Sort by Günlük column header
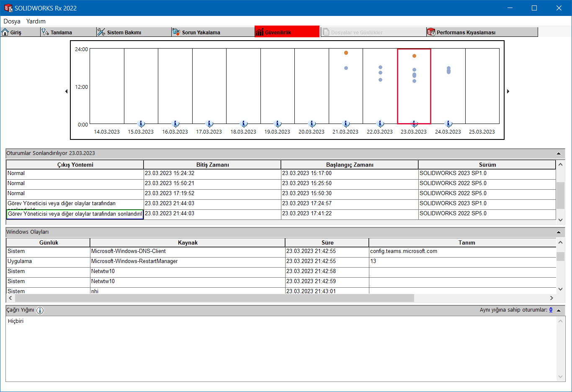The height and width of the screenshot is (392, 572). (48, 242)
